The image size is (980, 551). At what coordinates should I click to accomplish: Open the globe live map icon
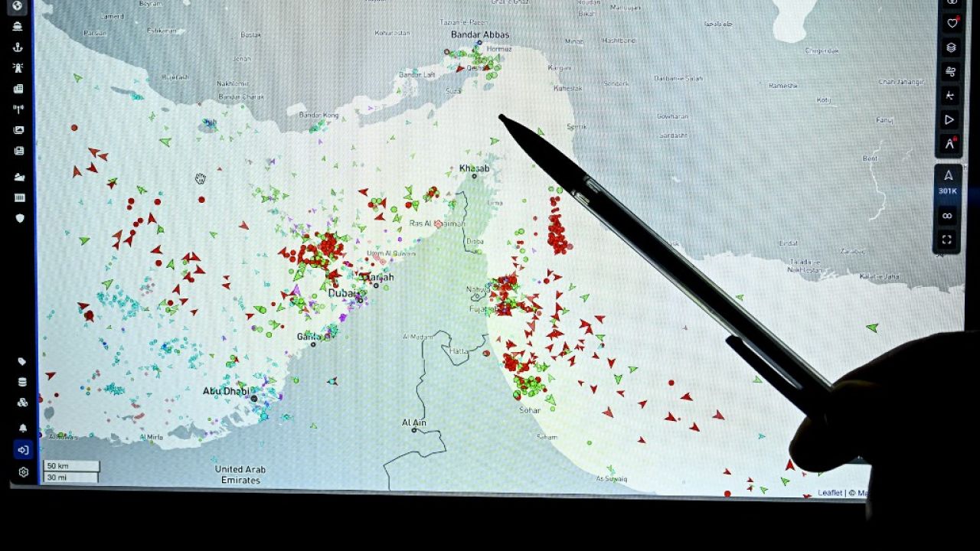tap(17, 6)
